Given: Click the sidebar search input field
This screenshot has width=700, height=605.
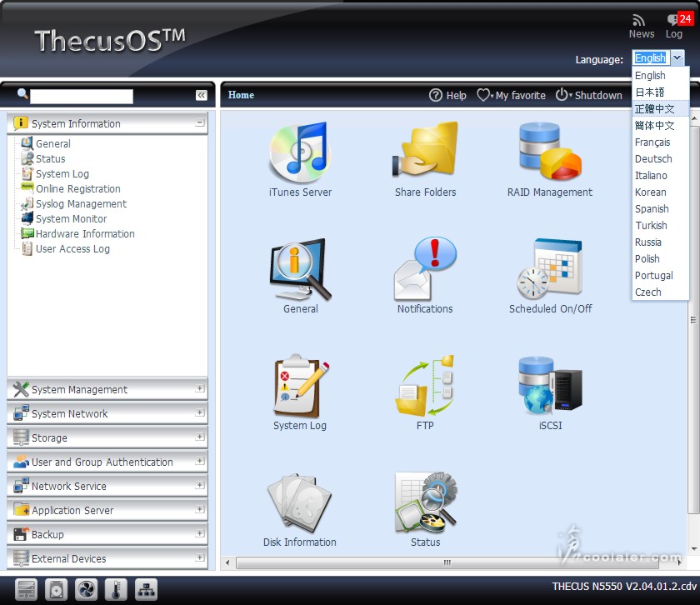Looking at the screenshot, I should pyautogui.click(x=82, y=96).
